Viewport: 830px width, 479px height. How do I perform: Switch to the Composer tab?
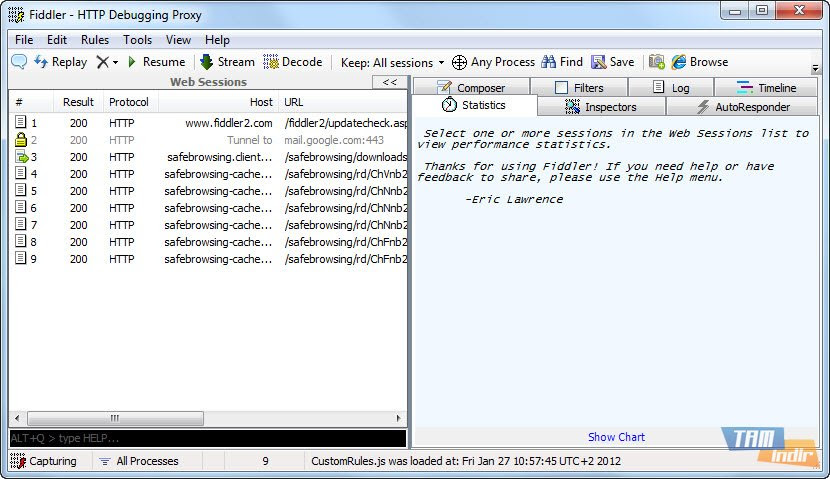click(x=471, y=87)
